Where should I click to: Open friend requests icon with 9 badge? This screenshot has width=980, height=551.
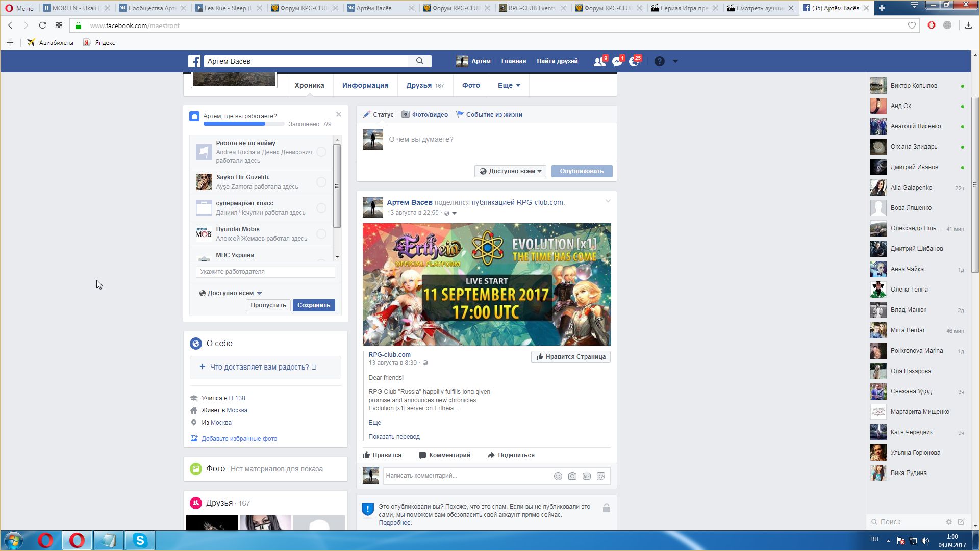599,61
